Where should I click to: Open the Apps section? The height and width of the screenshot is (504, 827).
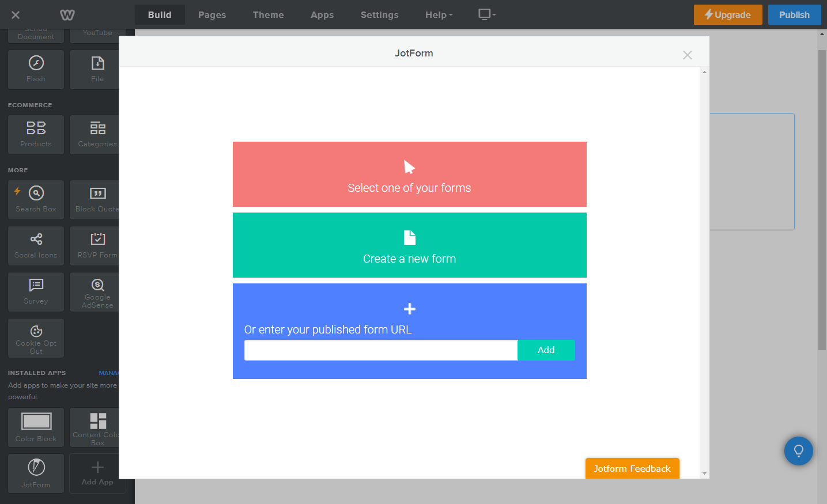pos(322,15)
